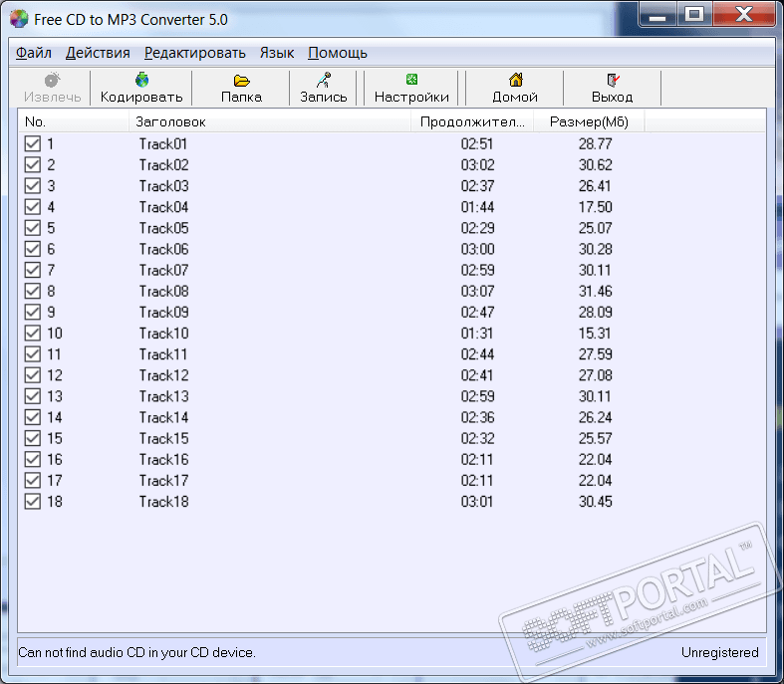The image size is (784, 684).
Task: Select the Track10 title
Action: [x=164, y=333]
